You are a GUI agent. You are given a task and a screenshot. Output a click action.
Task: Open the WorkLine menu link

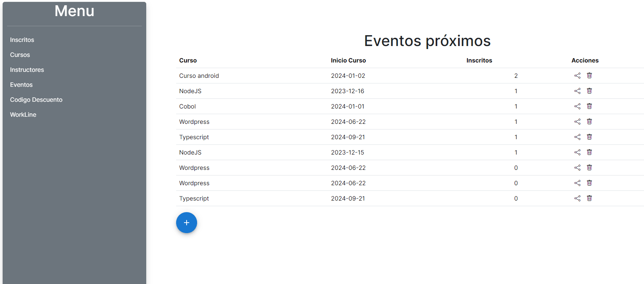pyautogui.click(x=23, y=114)
